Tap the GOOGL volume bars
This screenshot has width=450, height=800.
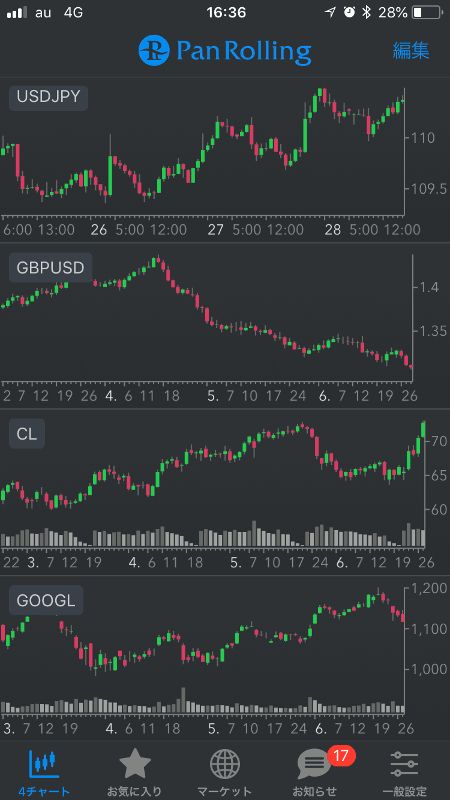click(203, 702)
